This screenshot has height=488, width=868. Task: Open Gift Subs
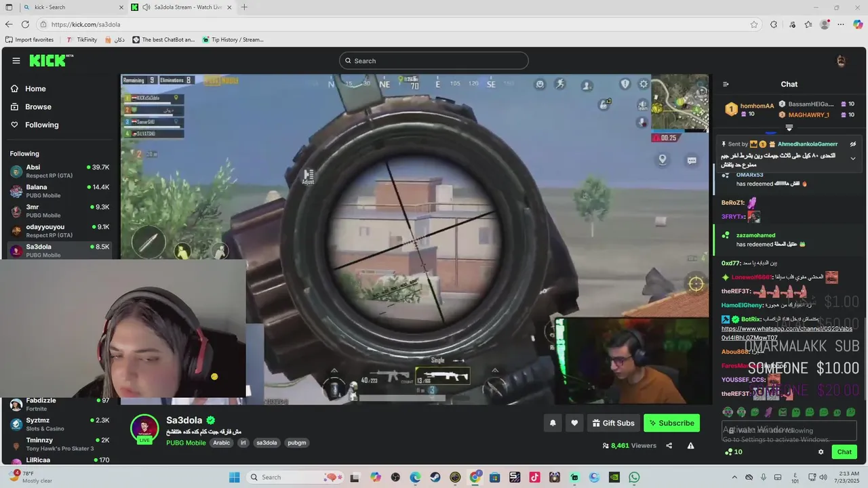(614, 423)
